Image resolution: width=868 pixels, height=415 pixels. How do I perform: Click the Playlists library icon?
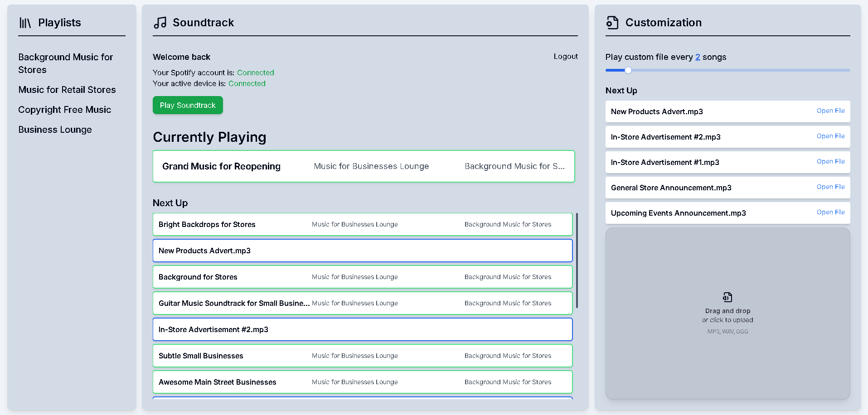(25, 23)
